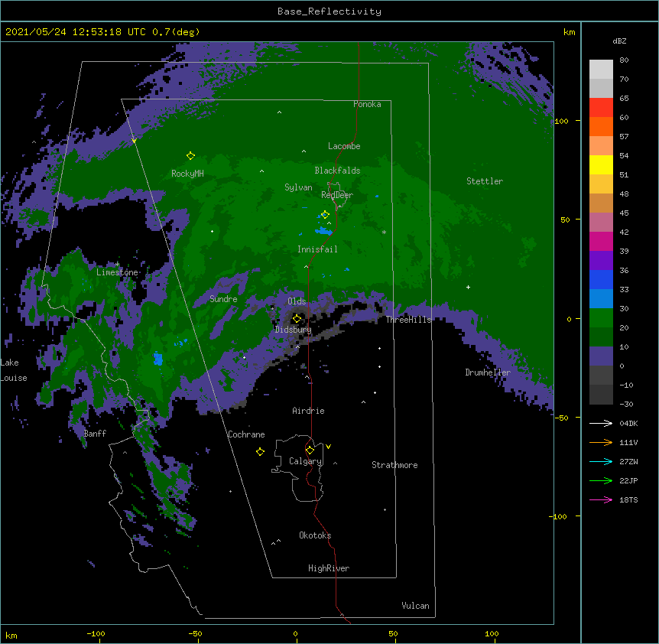Select the yellow diamond marker inside Calgary
The height and width of the screenshot is (644, 659).
pos(310,450)
